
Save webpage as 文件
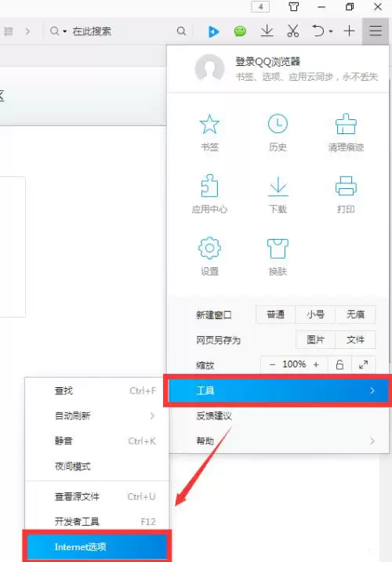click(x=355, y=339)
